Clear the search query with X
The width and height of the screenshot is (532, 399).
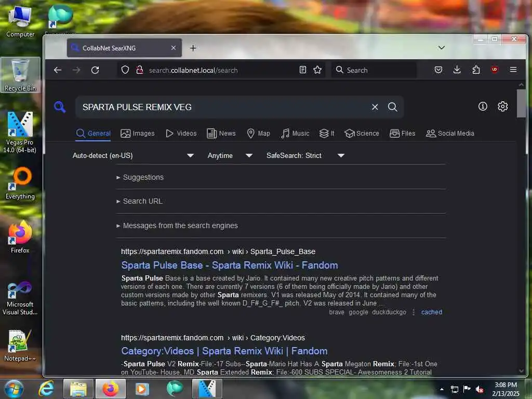point(375,107)
